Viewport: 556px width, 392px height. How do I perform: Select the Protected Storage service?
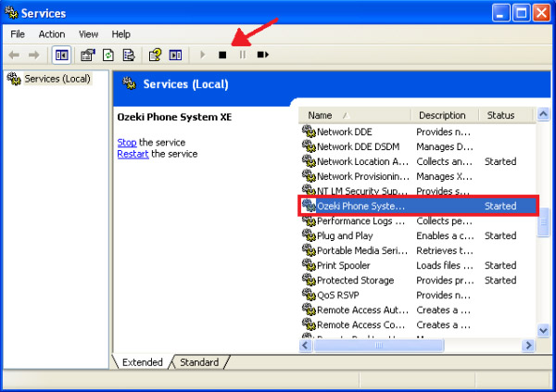[418, 281]
